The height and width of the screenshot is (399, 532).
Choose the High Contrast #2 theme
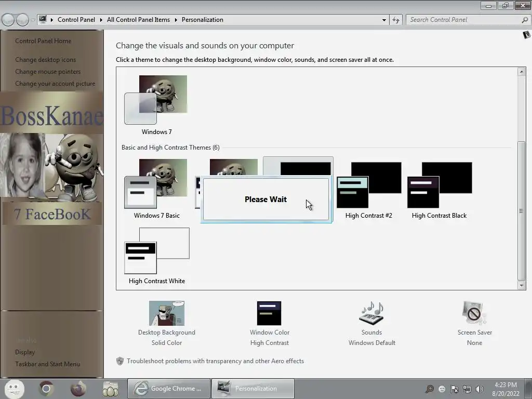pyautogui.click(x=369, y=185)
